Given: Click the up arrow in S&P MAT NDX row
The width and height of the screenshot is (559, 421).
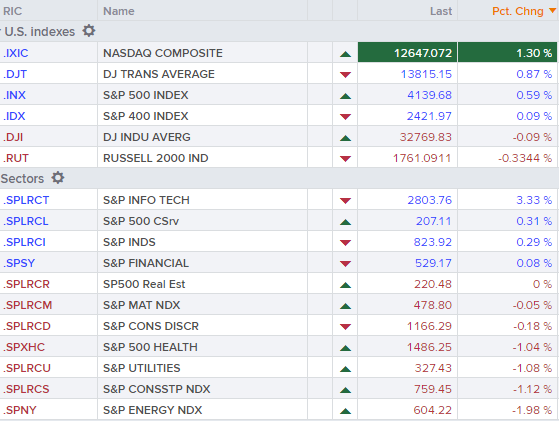Looking at the screenshot, I should click(345, 306).
